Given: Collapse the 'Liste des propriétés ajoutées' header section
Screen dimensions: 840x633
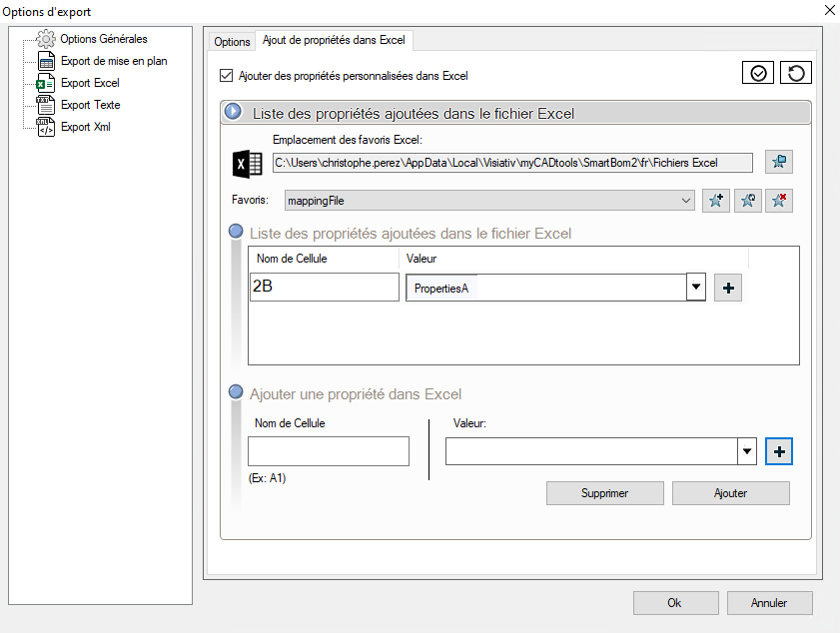Looking at the screenshot, I should (234, 113).
